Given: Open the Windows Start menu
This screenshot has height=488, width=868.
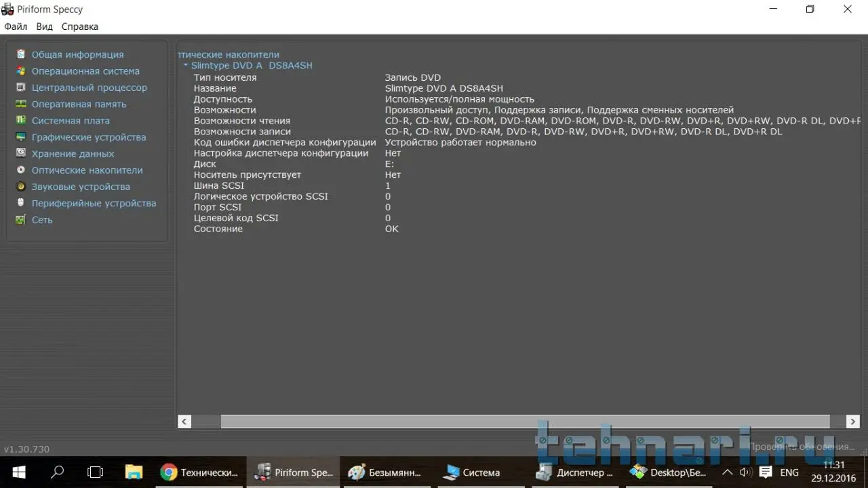Looking at the screenshot, I should (x=18, y=472).
